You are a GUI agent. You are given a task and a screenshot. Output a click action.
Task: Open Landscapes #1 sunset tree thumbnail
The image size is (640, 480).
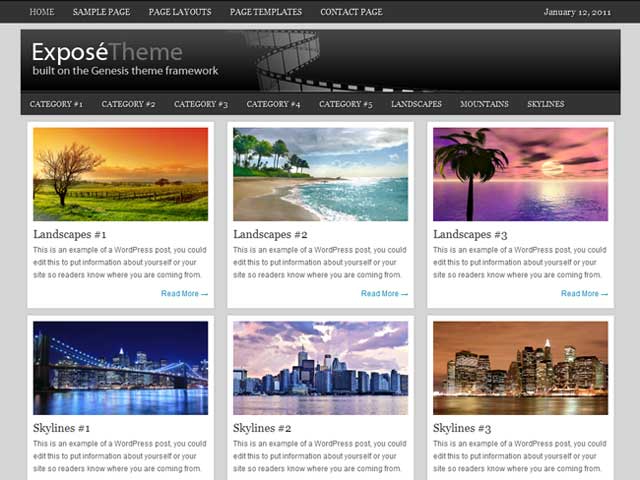[120, 174]
